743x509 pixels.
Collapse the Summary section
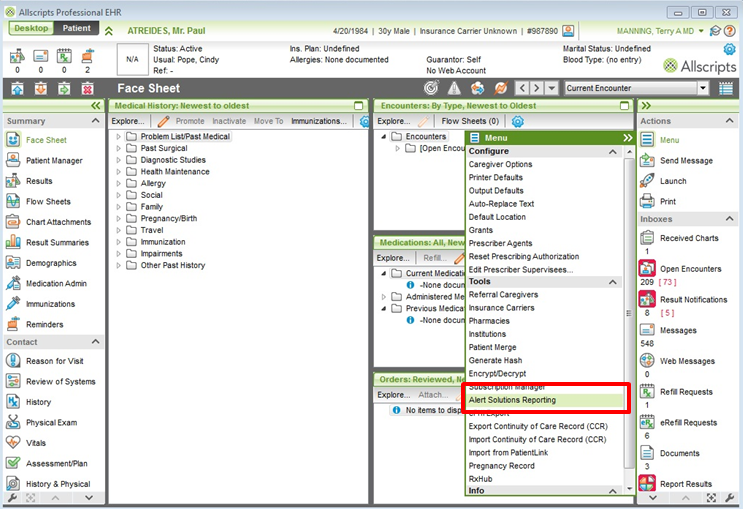(x=95, y=121)
